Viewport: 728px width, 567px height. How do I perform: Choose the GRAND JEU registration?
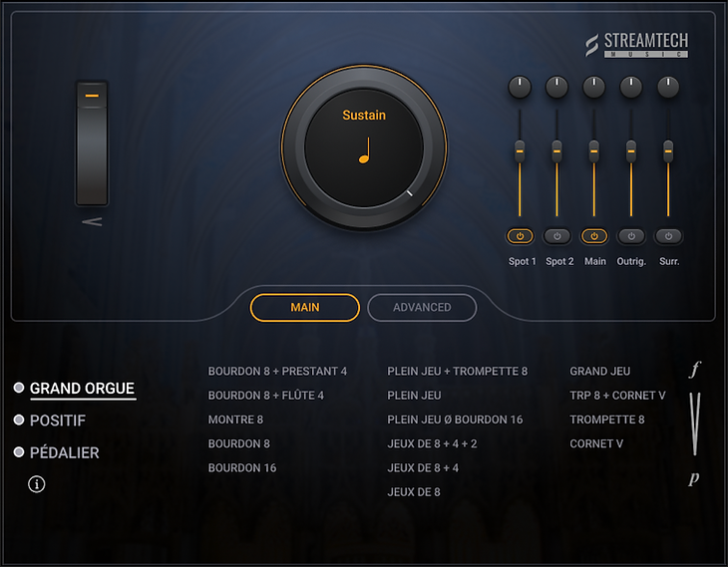click(x=600, y=372)
